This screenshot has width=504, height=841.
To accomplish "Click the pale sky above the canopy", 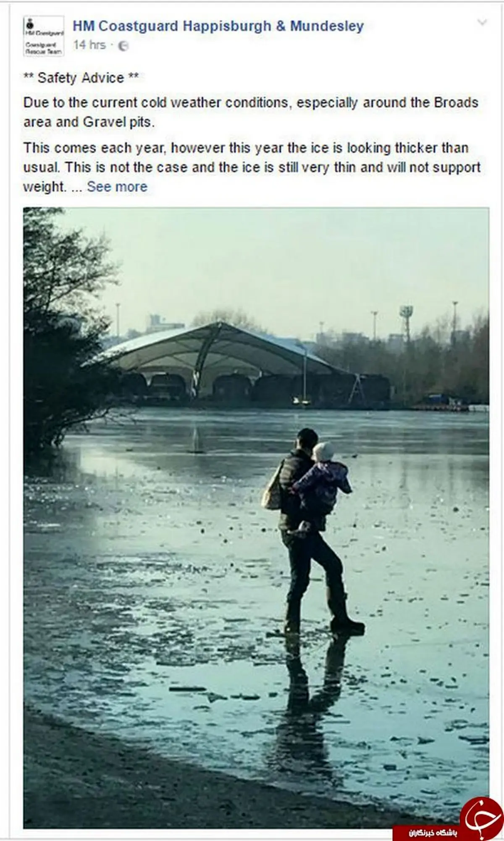I will tap(273, 261).
